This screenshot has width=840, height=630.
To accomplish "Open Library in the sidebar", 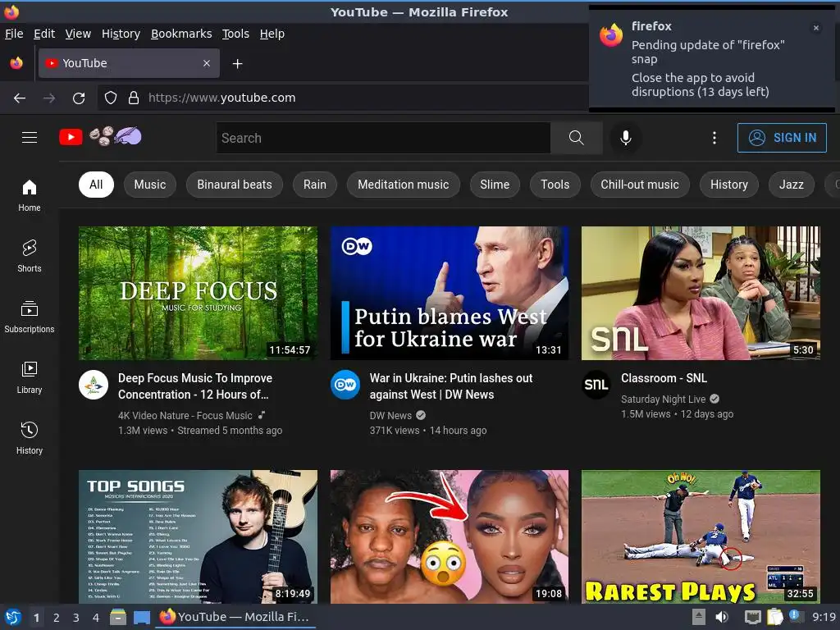I will (30, 377).
